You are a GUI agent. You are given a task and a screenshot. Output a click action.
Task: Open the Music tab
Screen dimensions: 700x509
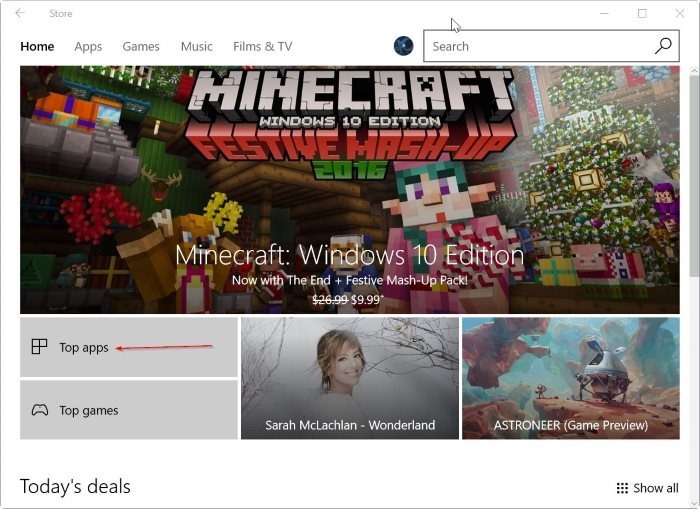[196, 46]
